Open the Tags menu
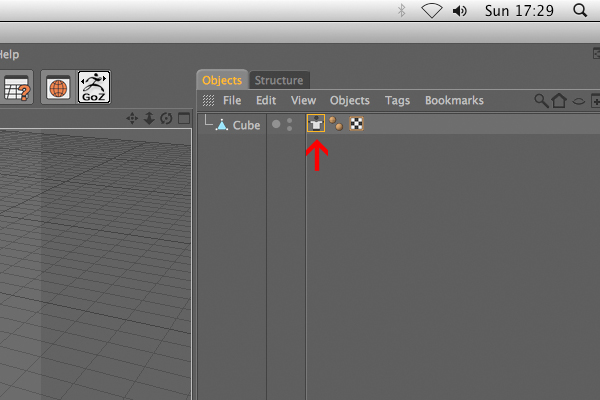This screenshot has height=400, width=600. [x=397, y=101]
